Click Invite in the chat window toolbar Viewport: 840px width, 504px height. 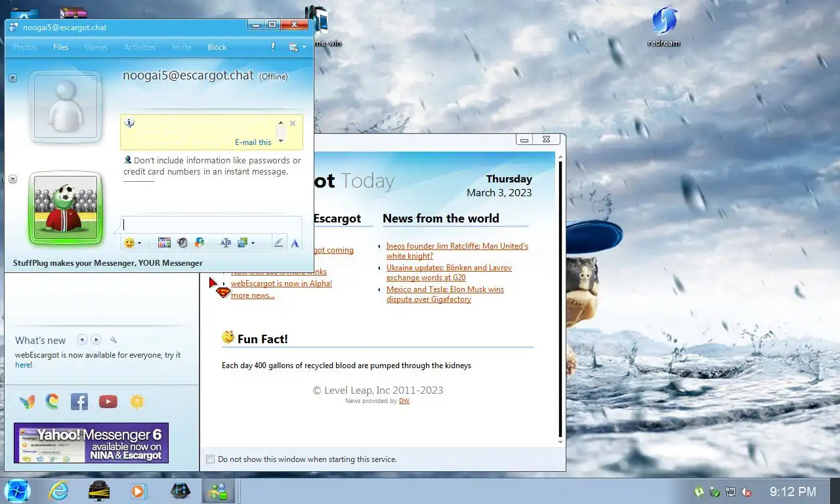(182, 47)
